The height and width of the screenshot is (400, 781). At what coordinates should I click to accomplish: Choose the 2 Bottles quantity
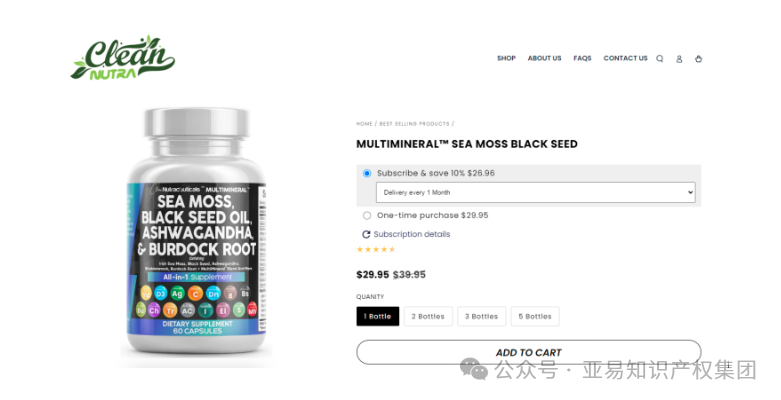click(428, 316)
